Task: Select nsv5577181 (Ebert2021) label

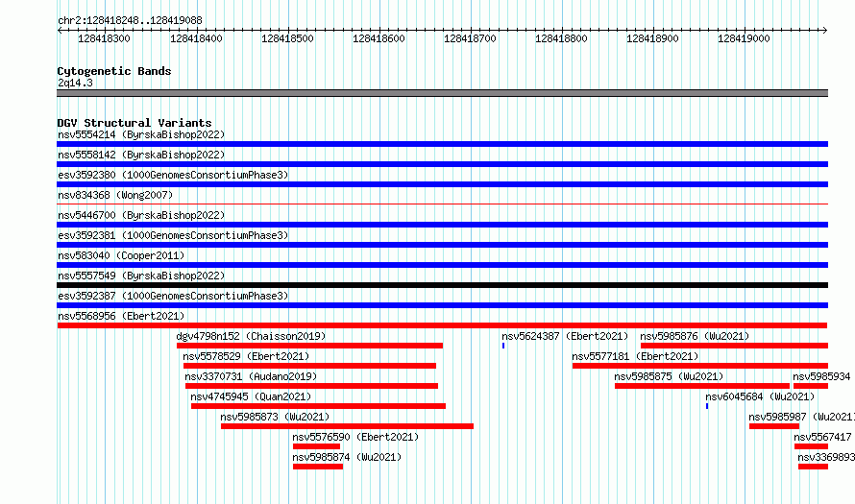Action: pyautogui.click(x=635, y=356)
